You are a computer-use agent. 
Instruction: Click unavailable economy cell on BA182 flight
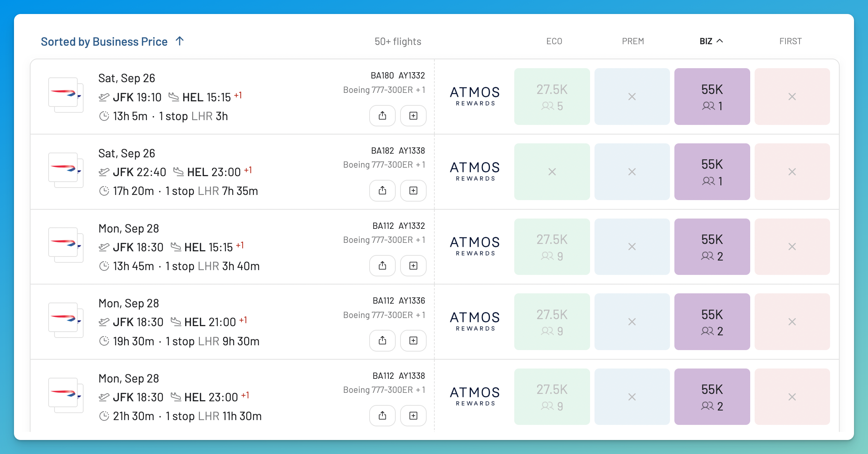tap(552, 172)
